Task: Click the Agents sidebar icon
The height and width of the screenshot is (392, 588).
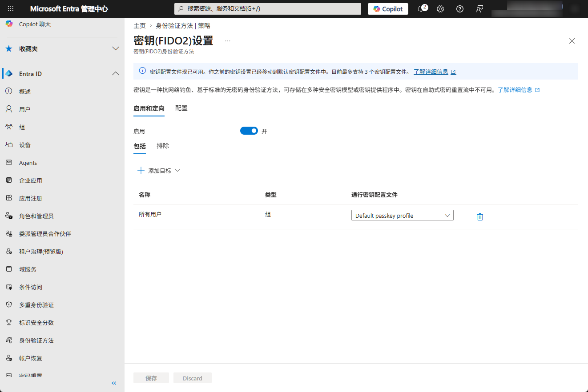Action: (x=9, y=163)
